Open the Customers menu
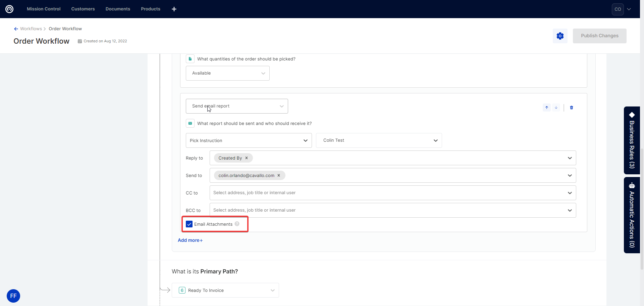This screenshot has width=644, height=306. pos(83,9)
